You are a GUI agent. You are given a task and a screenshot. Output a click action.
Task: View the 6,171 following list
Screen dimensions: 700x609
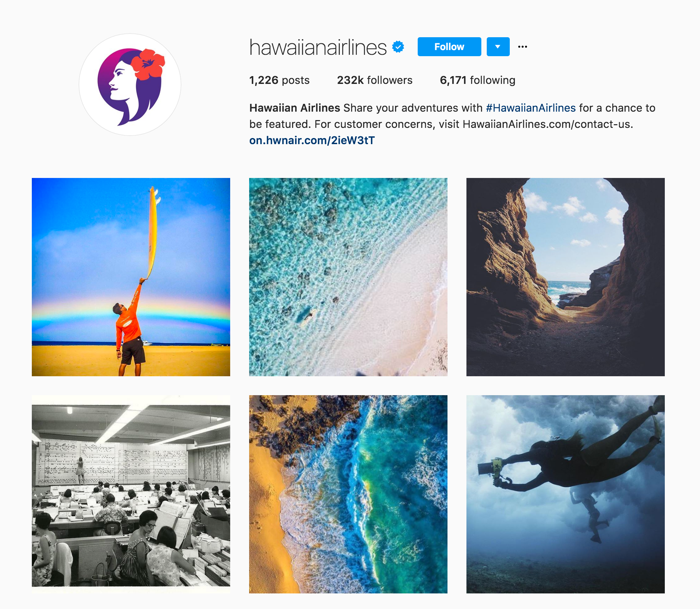tap(477, 80)
